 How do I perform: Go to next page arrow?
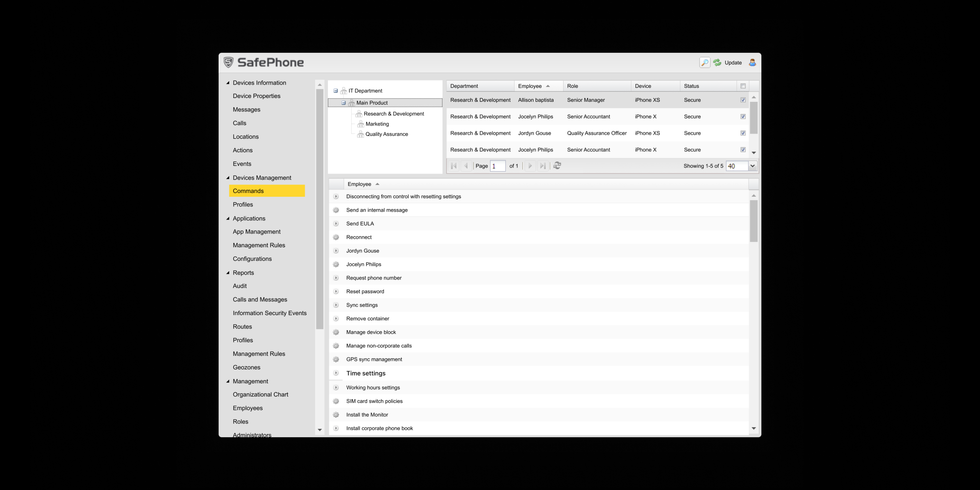pos(530,166)
